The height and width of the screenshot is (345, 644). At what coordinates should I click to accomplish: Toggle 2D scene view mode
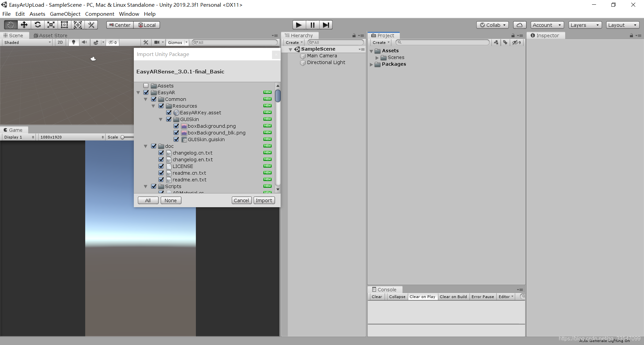(60, 43)
